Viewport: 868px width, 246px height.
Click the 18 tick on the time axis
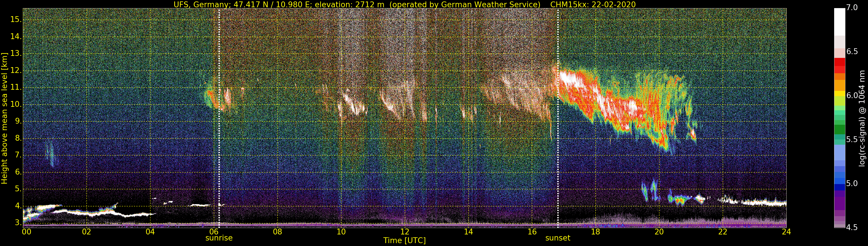pos(595,232)
